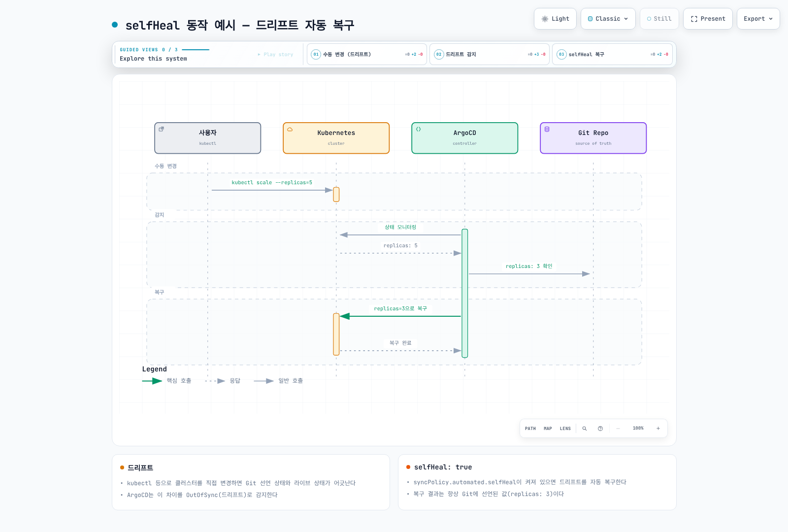Open the Classic style dropdown

[x=608, y=19]
